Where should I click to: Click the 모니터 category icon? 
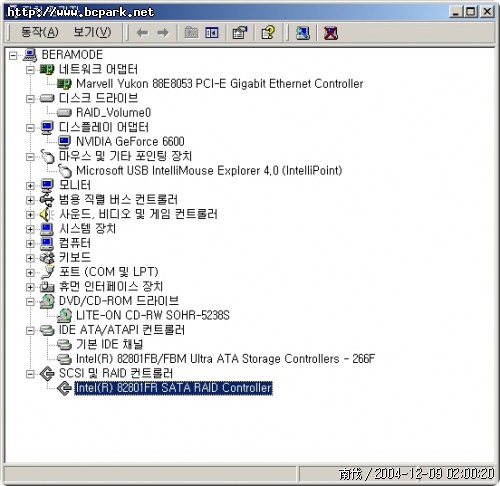pyautogui.click(x=47, y=185)
